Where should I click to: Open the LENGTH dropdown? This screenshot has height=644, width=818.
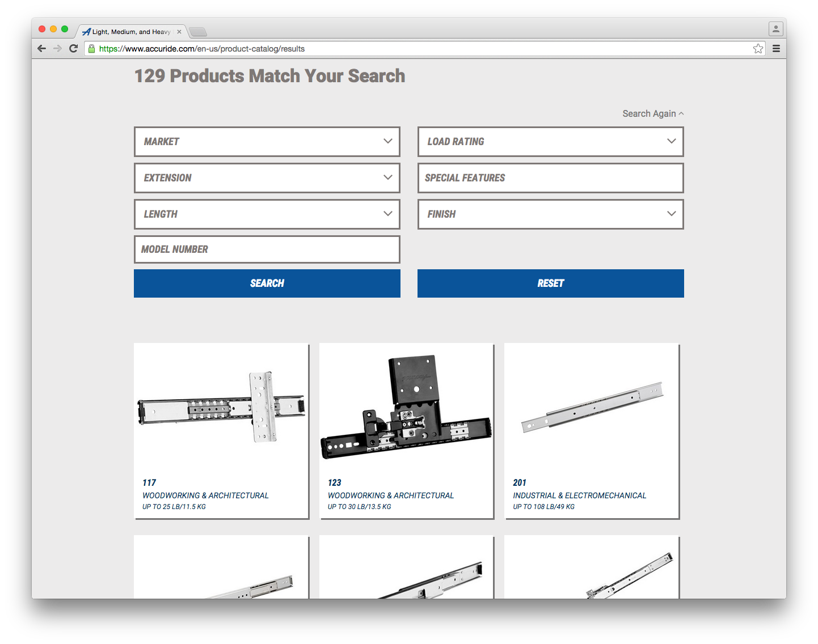(267, 214)
